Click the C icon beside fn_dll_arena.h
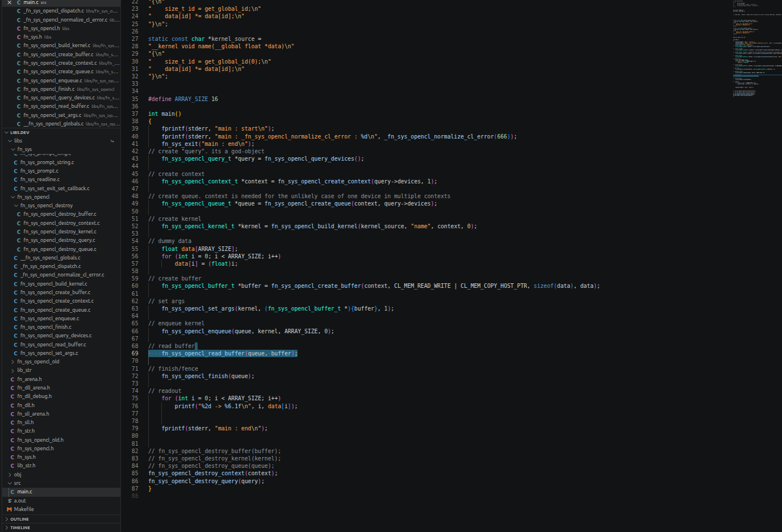This screenshot has width=782, height=532. 12,388
